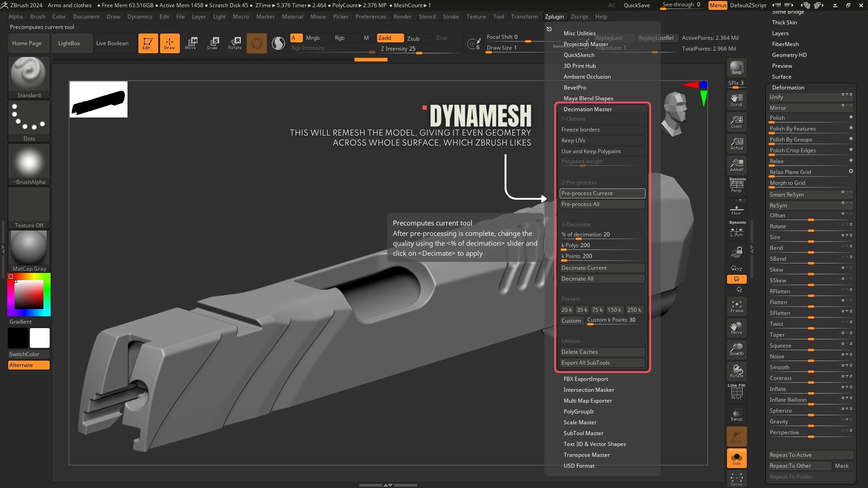Viewport: 868px width, 488px height.
Task: Toggle Zadd mode button
Action: 390,38
